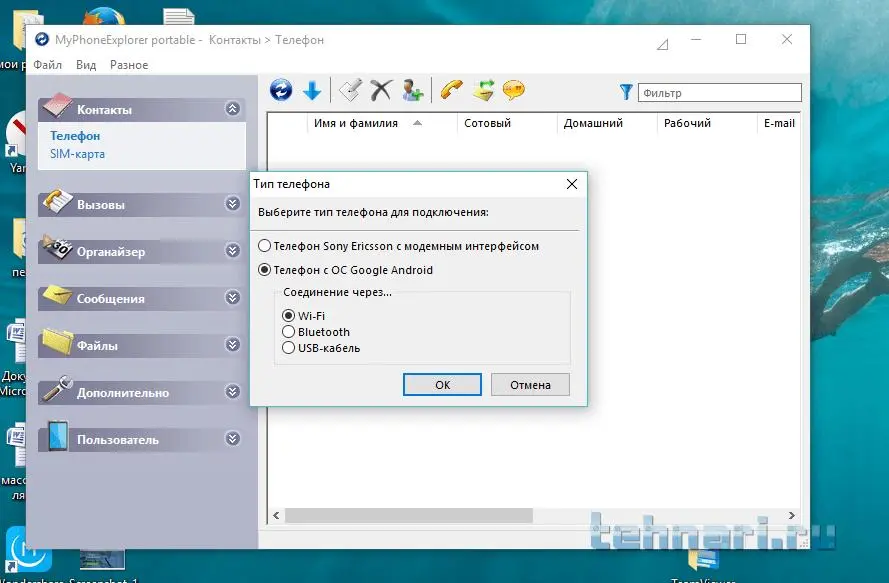Collapse the Контакты sidebar section
The width and height of the screenshot is (889, 583).
(233, 109)
